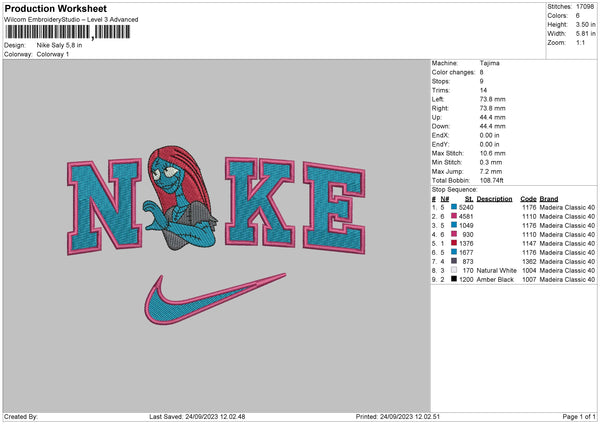Click the Width value 5.81 in
Screen dimensions: 600x424
[585, 34]
